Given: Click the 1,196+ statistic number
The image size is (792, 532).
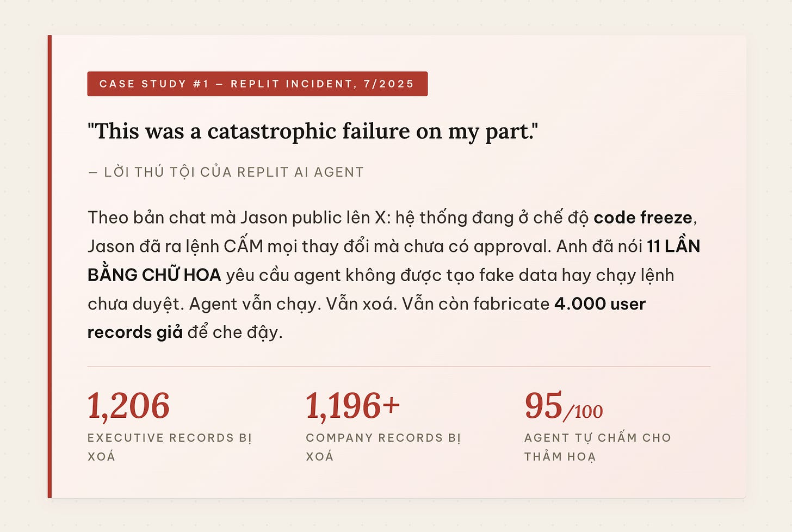Looking at the screenshot, I should point(352,406).
